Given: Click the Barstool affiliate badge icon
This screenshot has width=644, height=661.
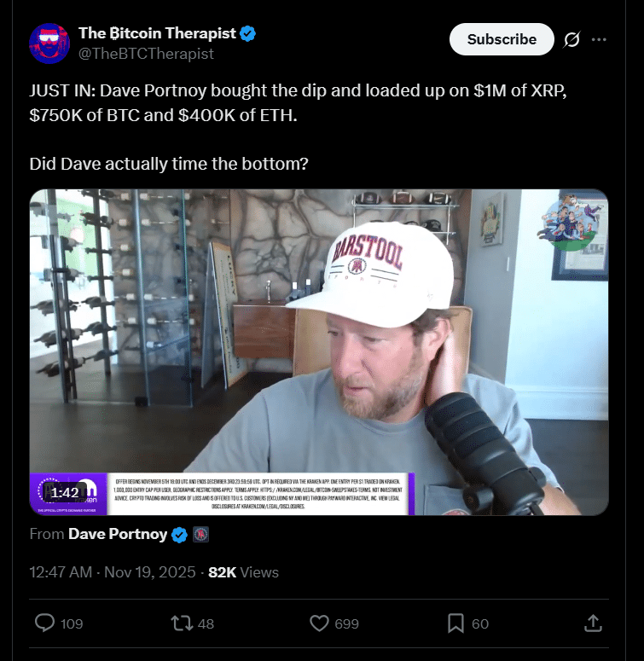Looking at the screenshot, I should click(200, 535).
